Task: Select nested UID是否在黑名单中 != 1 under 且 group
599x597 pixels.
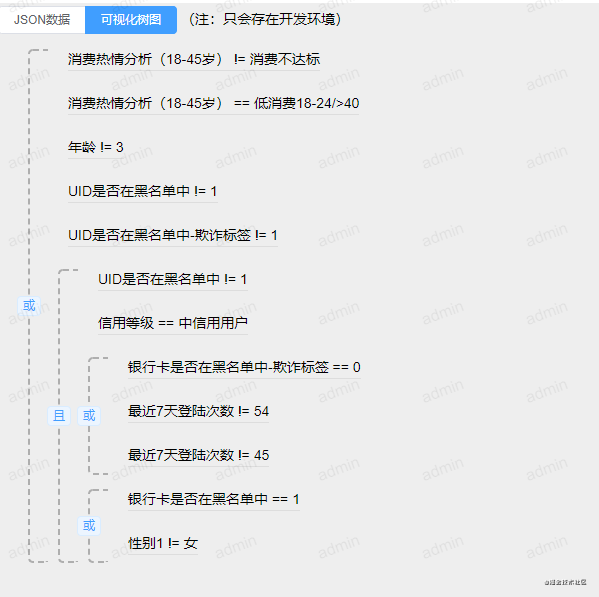Action: (x=173, y=279)
